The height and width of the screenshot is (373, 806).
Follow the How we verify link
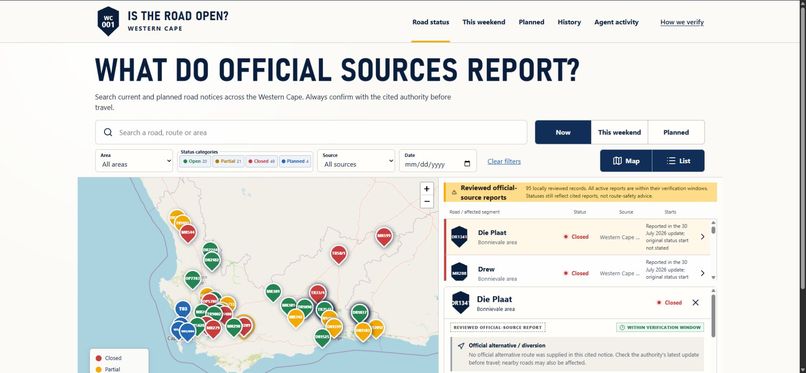(x=682, y=22)
